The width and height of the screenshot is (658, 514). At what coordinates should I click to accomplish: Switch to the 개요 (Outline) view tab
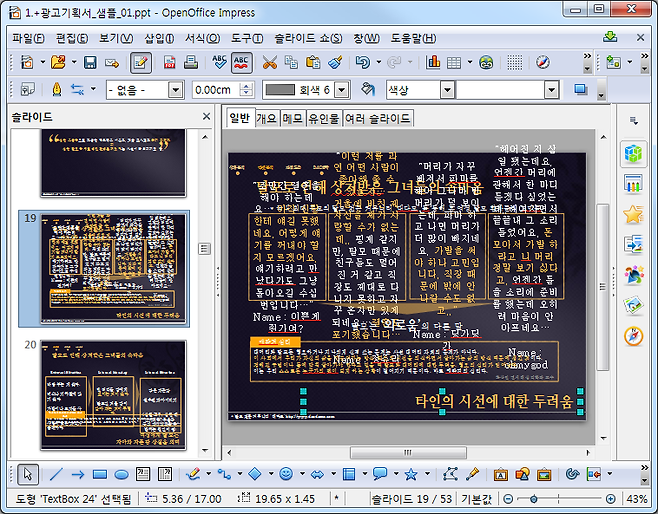(267, 118)
